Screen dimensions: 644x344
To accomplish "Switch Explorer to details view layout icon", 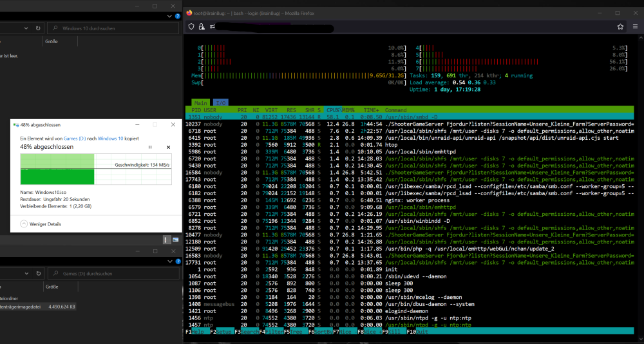I will click(x=166, y=240).
